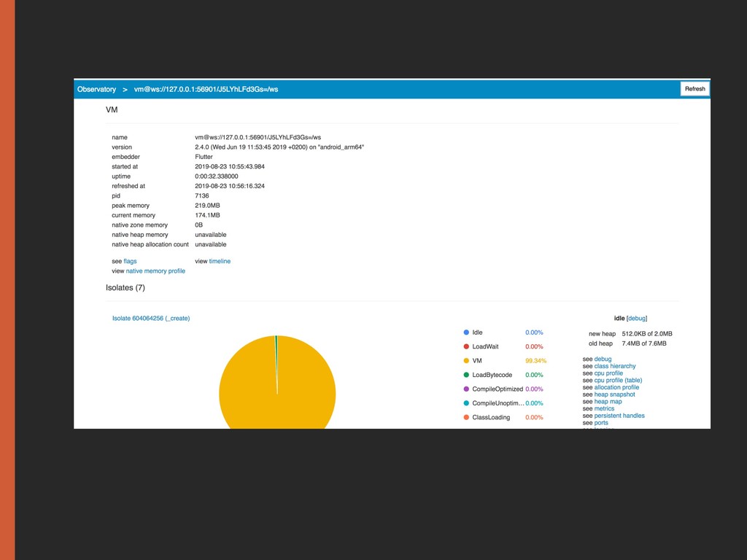Click the Refresh button
The image size is (747, 560).
[694, 89]
